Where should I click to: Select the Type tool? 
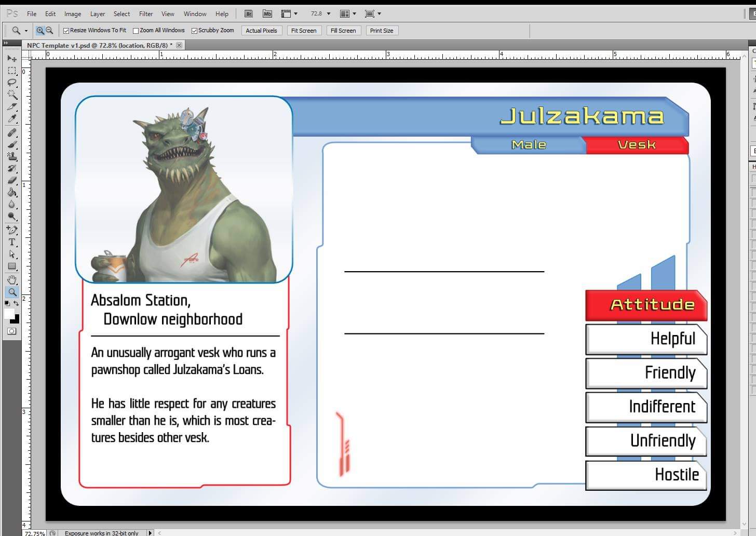click(11, 242)
